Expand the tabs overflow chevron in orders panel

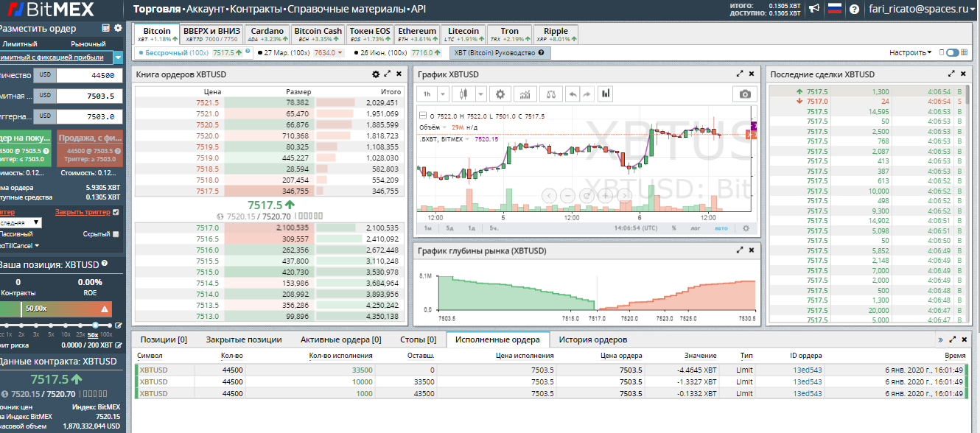pos(940,339)
